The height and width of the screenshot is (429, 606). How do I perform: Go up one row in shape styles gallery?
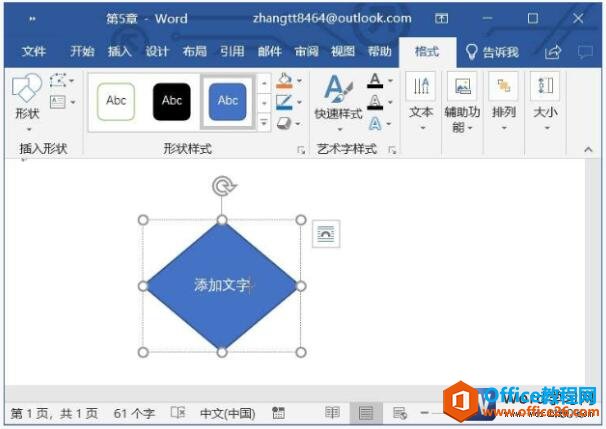pyautogui.click(x=264, y=83)
